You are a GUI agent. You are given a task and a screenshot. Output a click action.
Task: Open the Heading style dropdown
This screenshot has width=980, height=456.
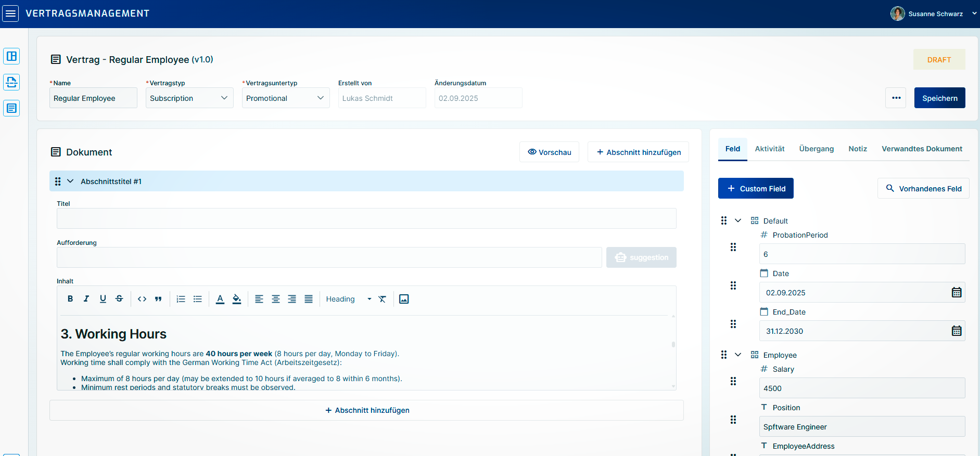348,299
